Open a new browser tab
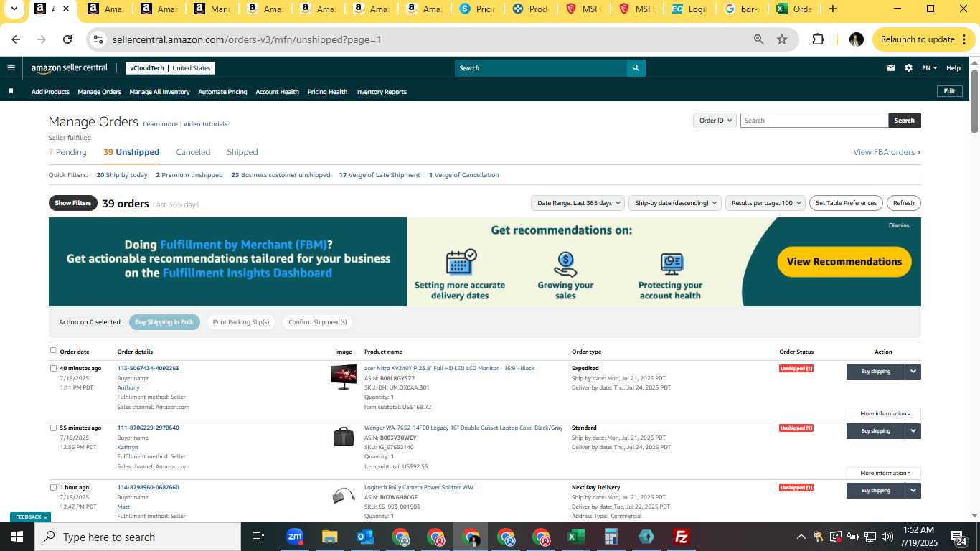The image size is (980, 551). point(832,9)
